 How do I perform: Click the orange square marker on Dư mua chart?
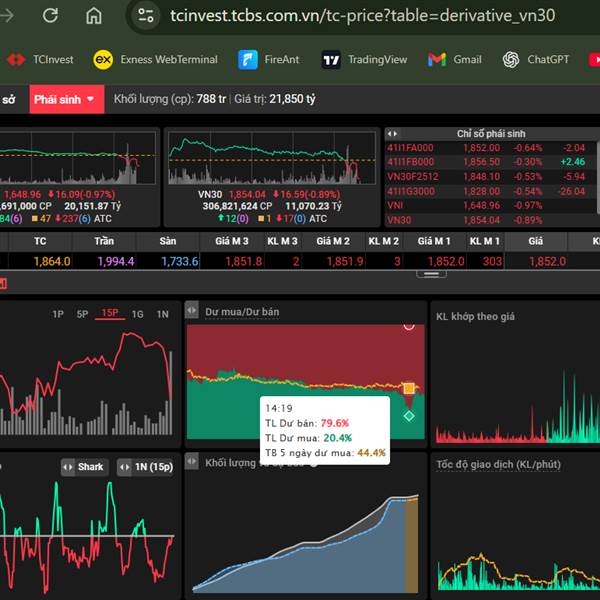coord(409,388)
